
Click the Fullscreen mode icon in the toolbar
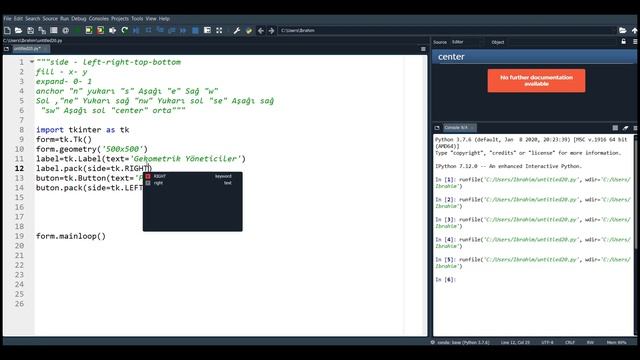[219, 31]
